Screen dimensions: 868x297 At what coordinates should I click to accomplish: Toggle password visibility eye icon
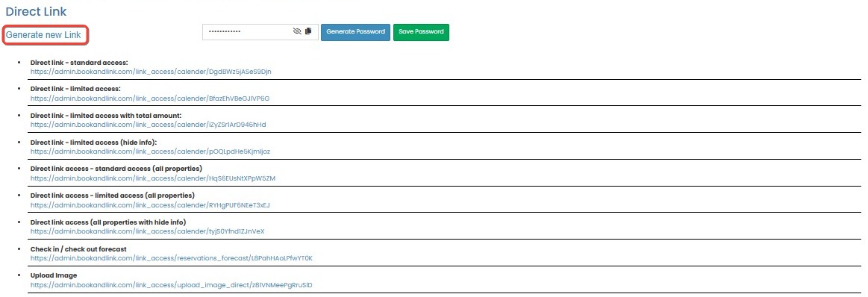pos(297,31)
